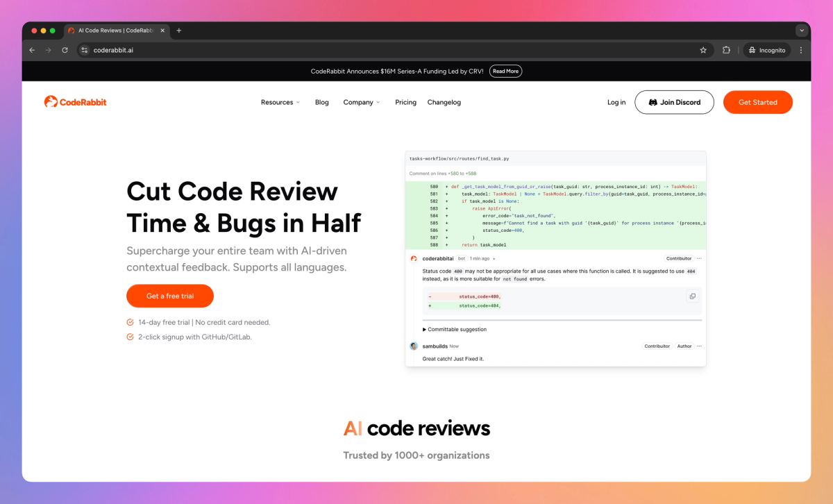Click code line 580 in the diff
833x504 pixels.
coord(555,187)
